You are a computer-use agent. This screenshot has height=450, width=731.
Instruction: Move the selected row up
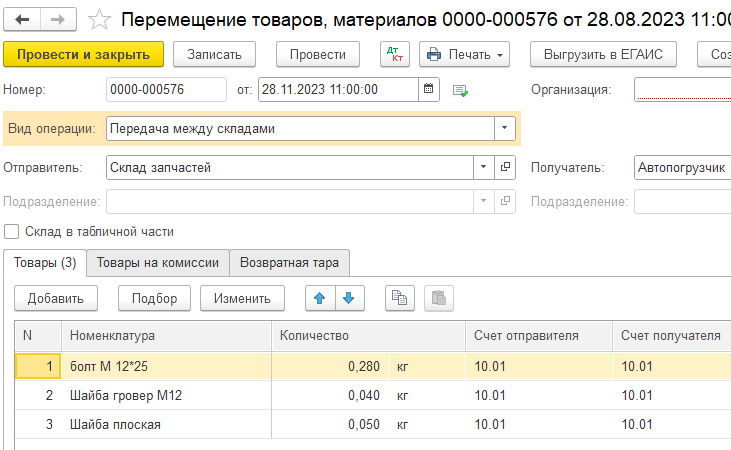(320, 298)
